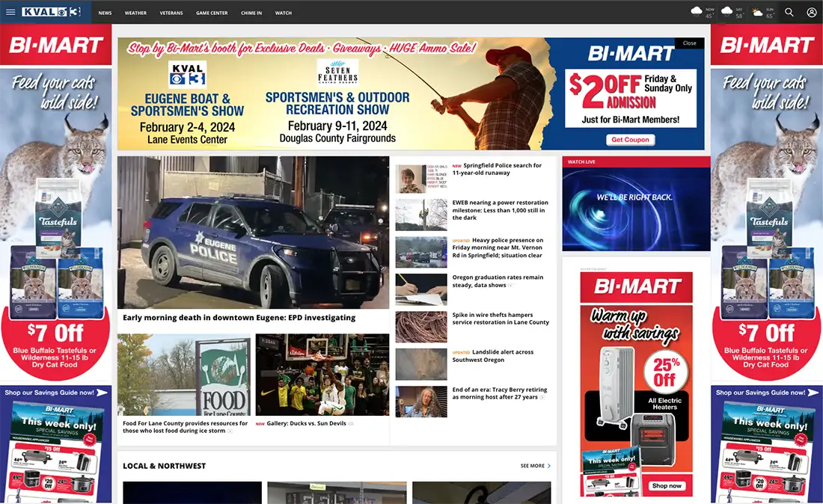Open Tracy Berry retiring story
The height and width of the screenshot is (504, 823).
500,393
